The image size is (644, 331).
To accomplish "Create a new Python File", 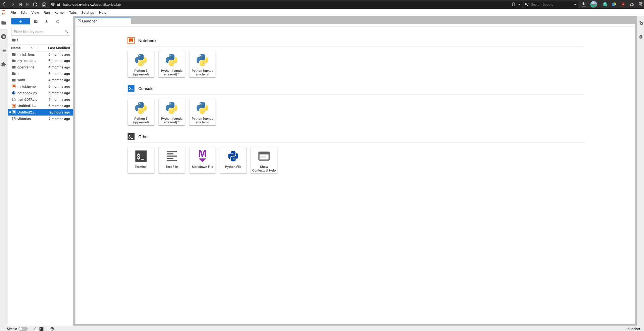I will [233, 160].
